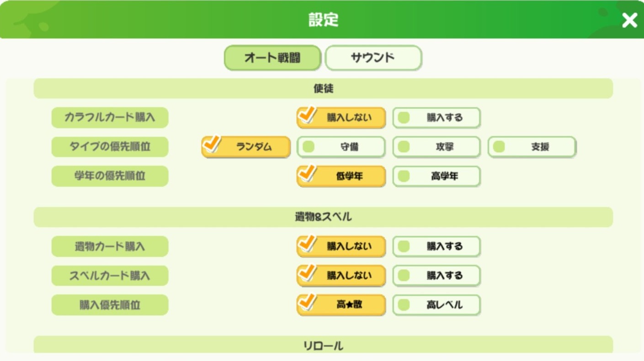Choose 支援 as type priority
Image resolution: width=644 pixels, height=361 pixels.
(x=532, y=147)
